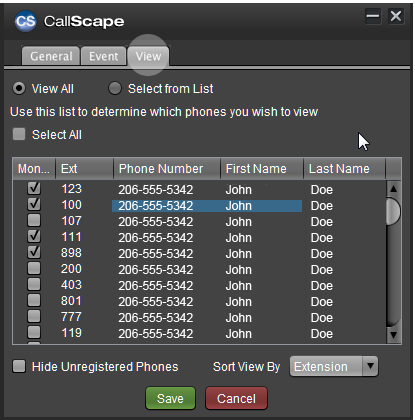Select extension 403 cell

71,285
